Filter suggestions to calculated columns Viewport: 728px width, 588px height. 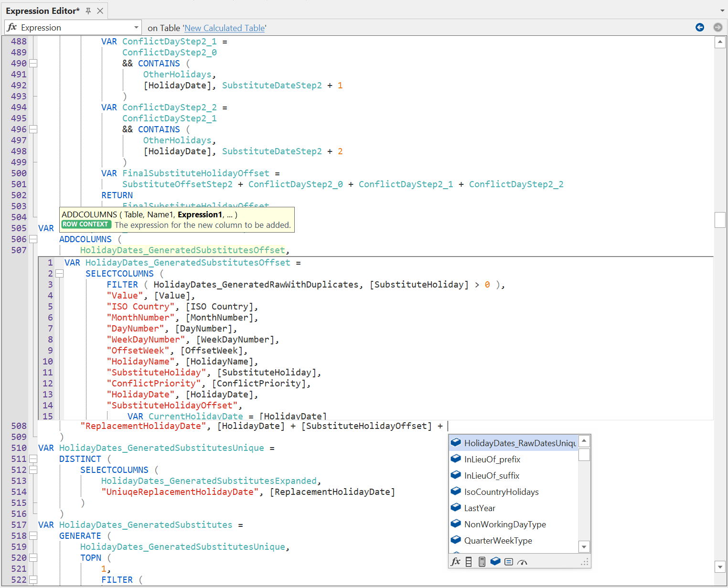pyautogui.click(x=482, y=562)
